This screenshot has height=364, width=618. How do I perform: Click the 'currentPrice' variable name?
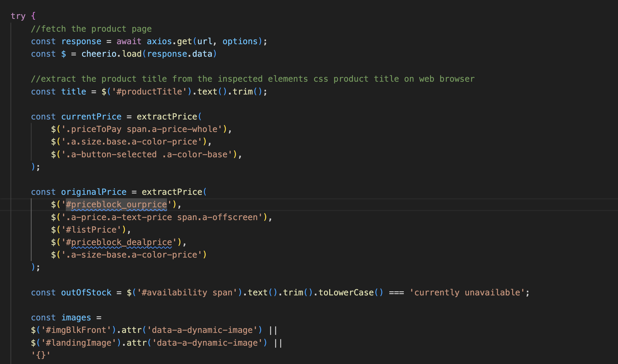pos(91,117)
